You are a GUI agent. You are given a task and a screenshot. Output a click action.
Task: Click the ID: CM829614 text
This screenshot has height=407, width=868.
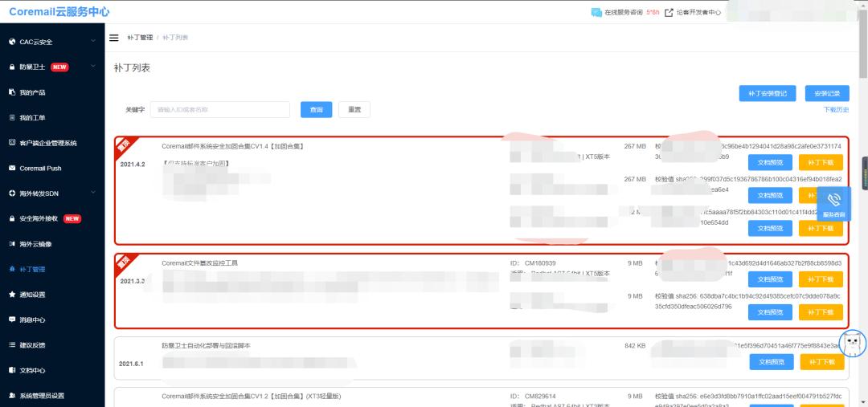tap(533, 396)
